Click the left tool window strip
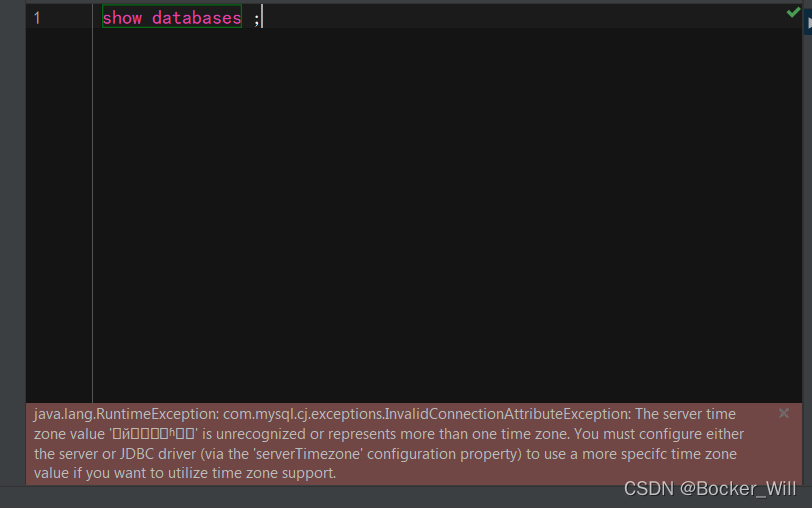Image resolution: width=812 pixels, height=508 pixels. click(12, 243)
